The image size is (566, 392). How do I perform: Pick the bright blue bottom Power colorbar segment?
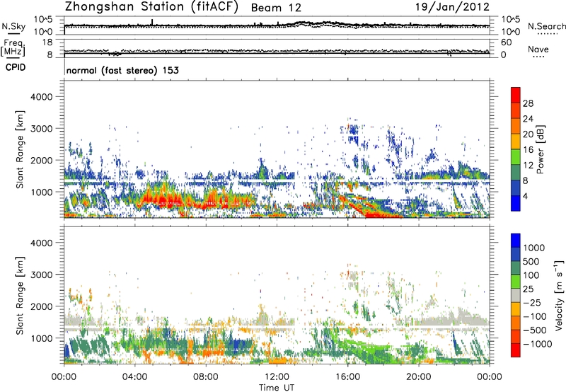[516, 203]
